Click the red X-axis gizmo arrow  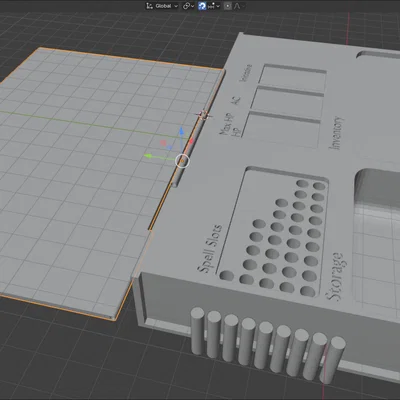191,141
